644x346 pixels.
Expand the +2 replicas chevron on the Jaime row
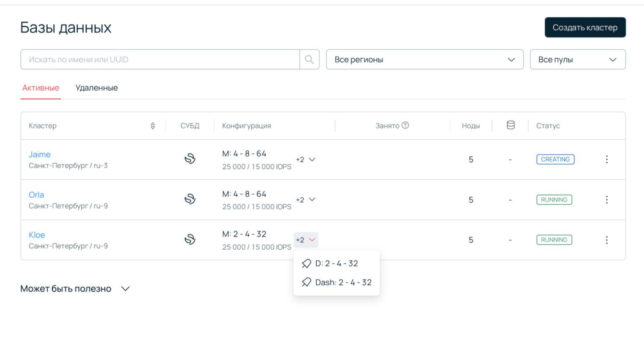click(306, 160)
